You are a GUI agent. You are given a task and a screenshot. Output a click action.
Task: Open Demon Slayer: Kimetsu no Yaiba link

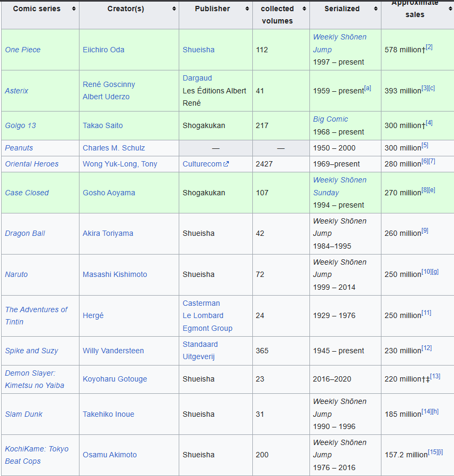tap(35, 379)
